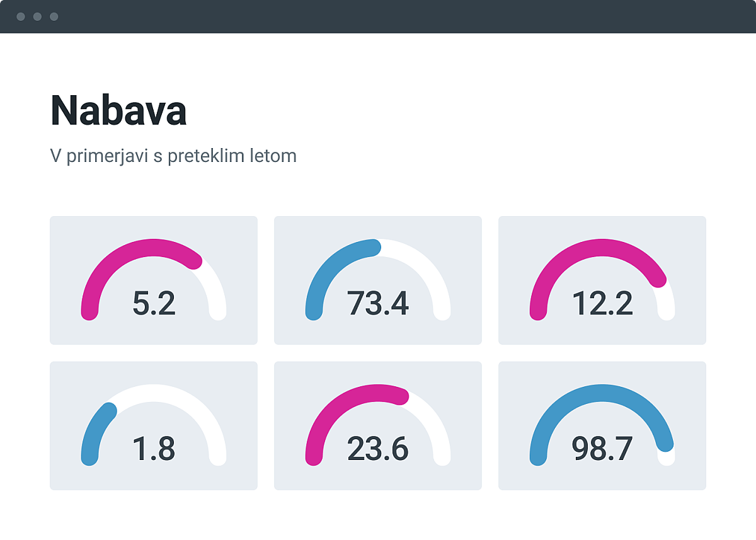This screenshot has height=540, width=756.
Task: Click the leftmost window control dot
Action: [21, 16]
